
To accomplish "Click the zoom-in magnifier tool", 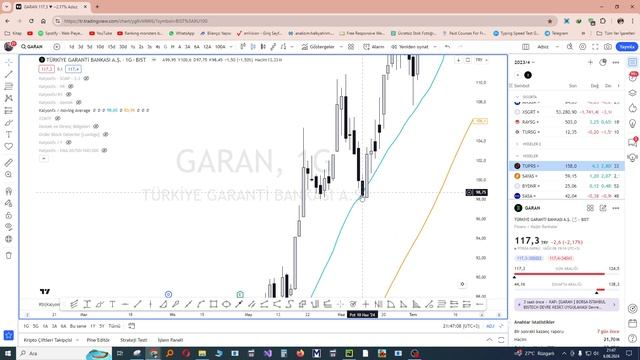I will point(9,175).
